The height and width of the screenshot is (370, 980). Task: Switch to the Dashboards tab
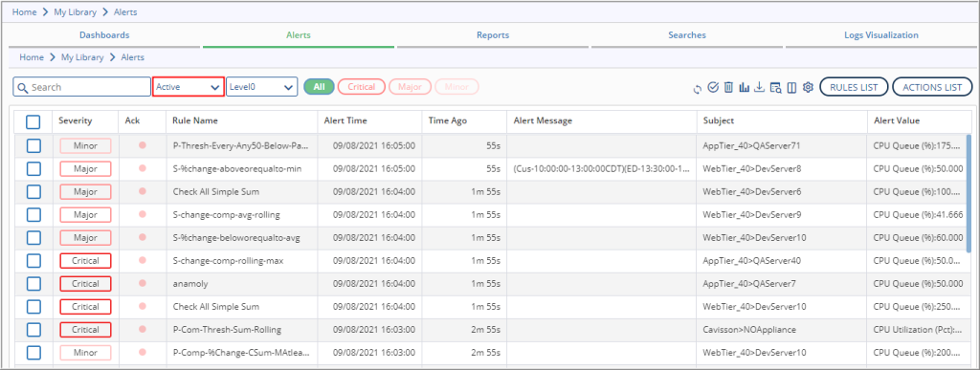coord(104,35)
